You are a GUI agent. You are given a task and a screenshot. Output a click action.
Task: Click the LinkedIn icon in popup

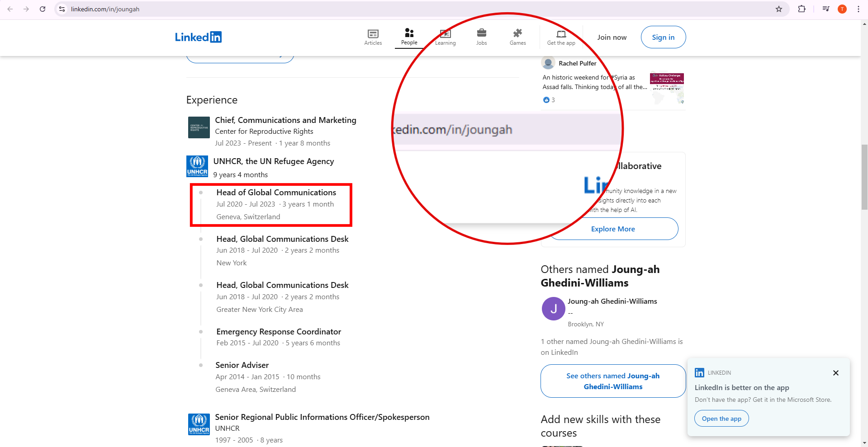tap(699, 373)
